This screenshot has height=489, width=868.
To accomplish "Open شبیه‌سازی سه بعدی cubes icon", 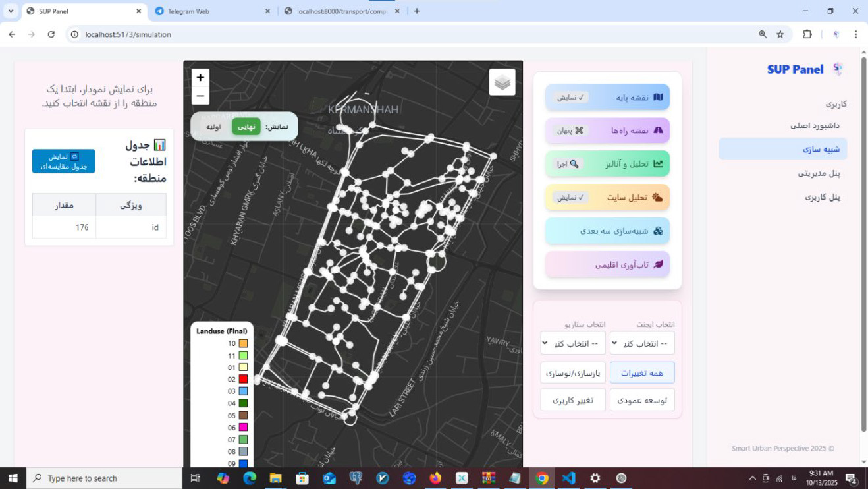I will (x=658, y=231).
